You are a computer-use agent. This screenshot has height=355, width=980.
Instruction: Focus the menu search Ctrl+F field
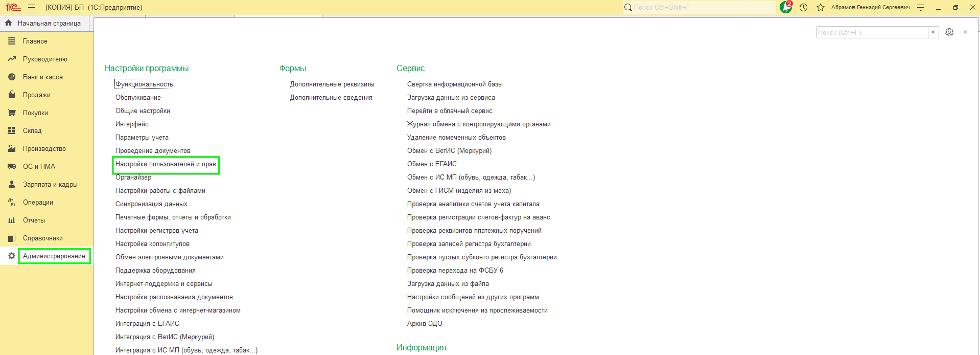(x=872, y=32)
